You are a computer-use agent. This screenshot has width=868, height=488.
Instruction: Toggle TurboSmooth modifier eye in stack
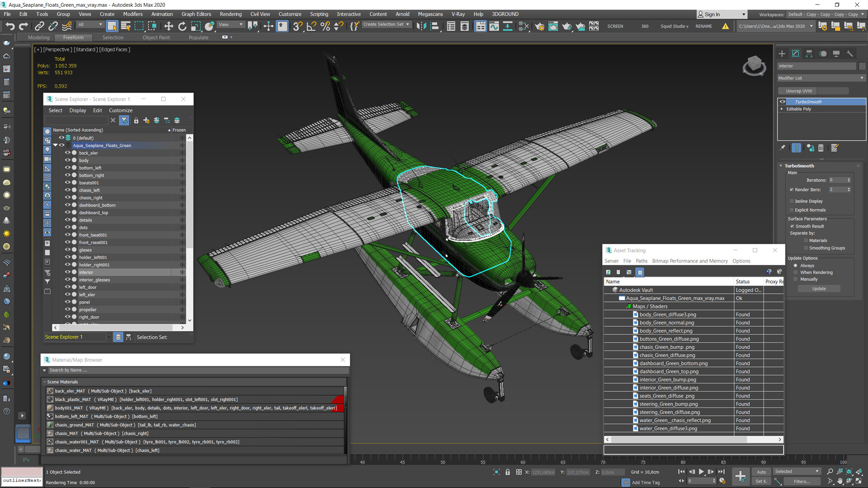tap(782, 102)
